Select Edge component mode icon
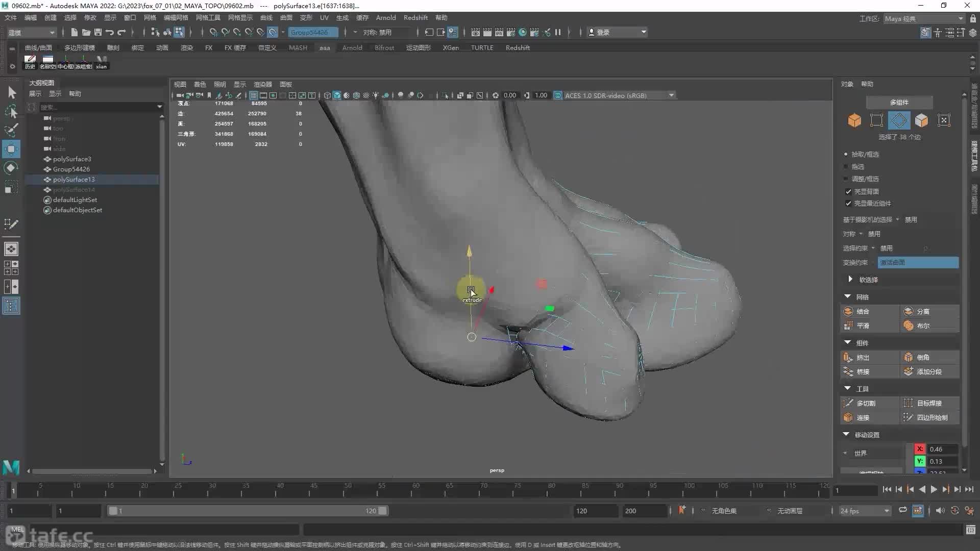This screenshot has width=980, height=551. pyautogui.click(x=899, y=120)
